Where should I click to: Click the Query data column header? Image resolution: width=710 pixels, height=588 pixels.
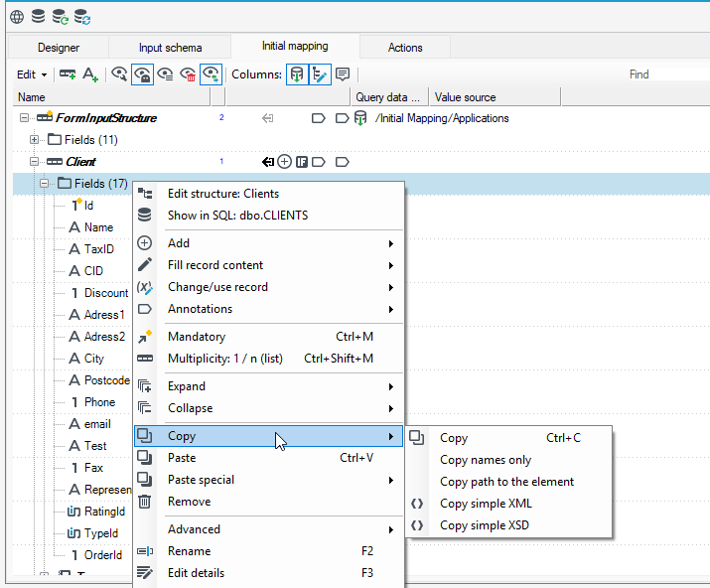(x=390, y=97)
